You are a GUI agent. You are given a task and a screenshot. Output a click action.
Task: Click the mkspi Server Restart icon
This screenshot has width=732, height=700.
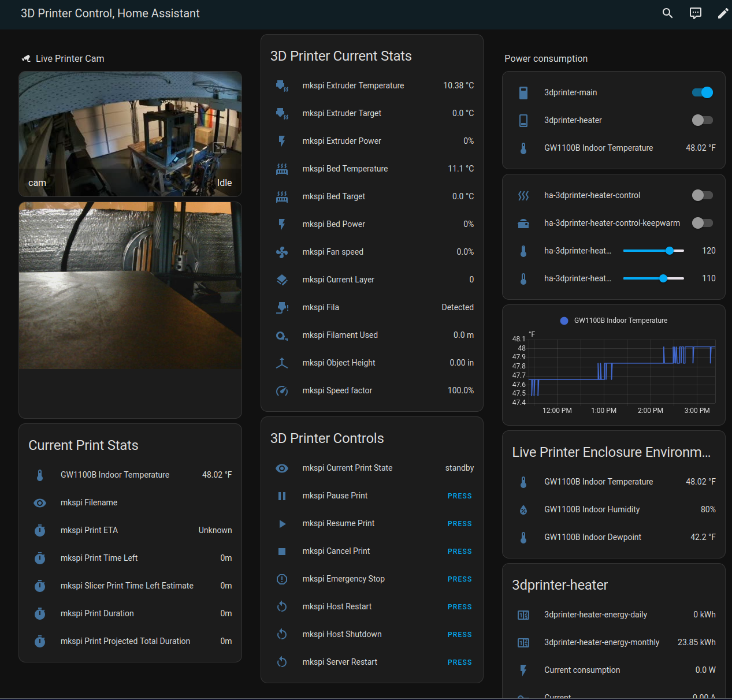point(282,662)
